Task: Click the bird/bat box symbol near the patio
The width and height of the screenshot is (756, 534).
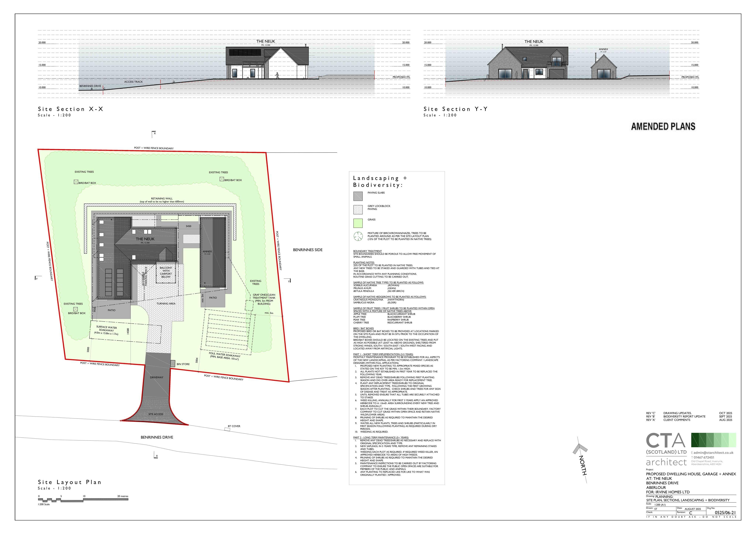Action: pos(75,309)
